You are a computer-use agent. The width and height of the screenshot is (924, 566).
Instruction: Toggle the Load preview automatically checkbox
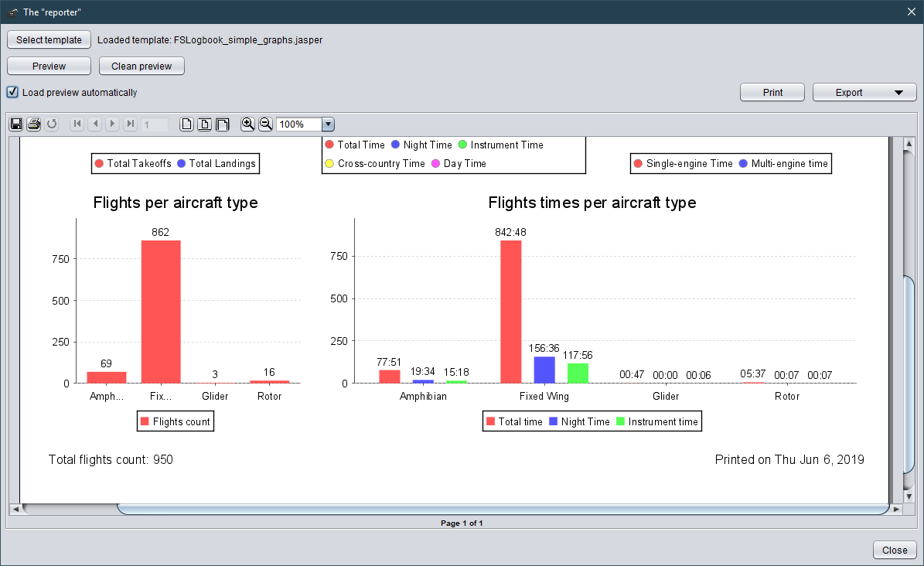click(12, 92)
